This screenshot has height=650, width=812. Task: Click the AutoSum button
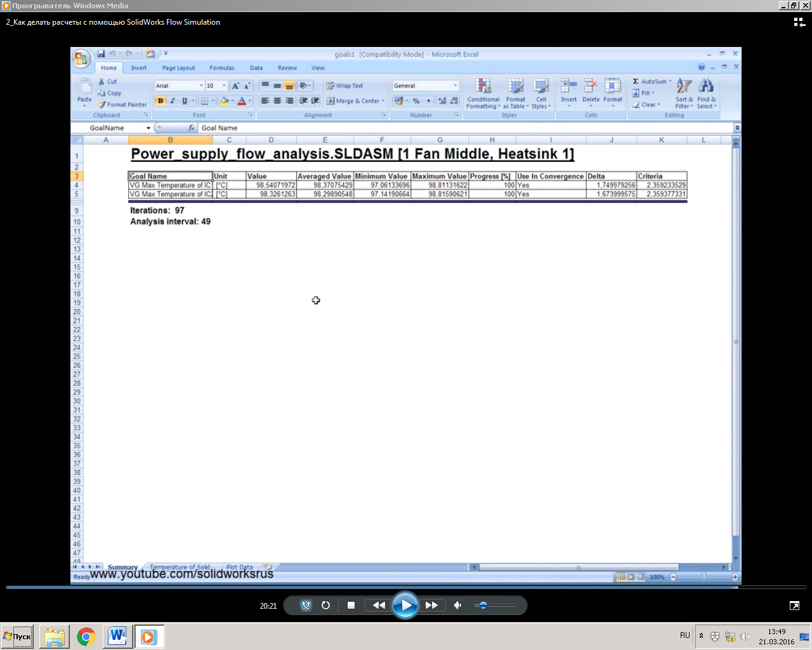(x=652, y=81)
